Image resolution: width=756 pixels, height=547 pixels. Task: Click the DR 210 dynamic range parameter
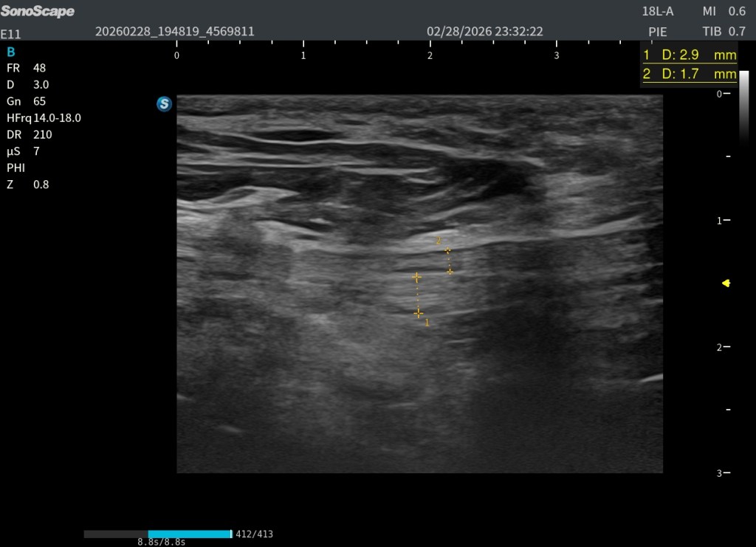pos(29,135)
